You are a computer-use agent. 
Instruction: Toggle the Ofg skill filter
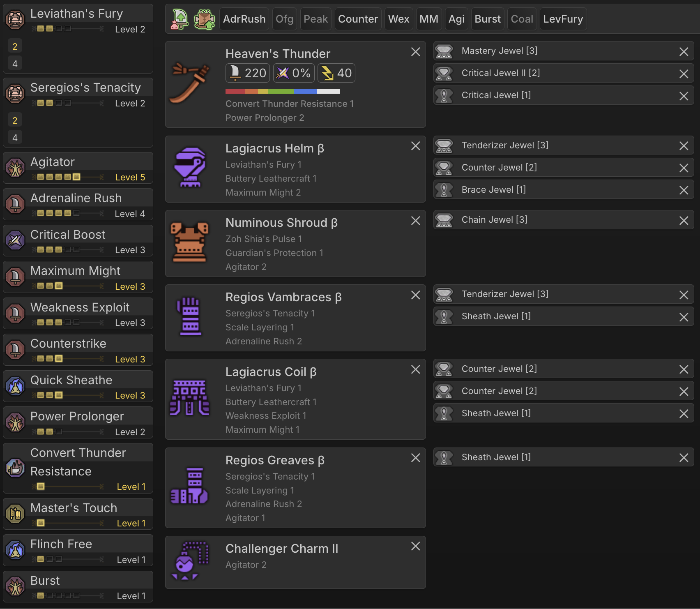pos(284,19)
